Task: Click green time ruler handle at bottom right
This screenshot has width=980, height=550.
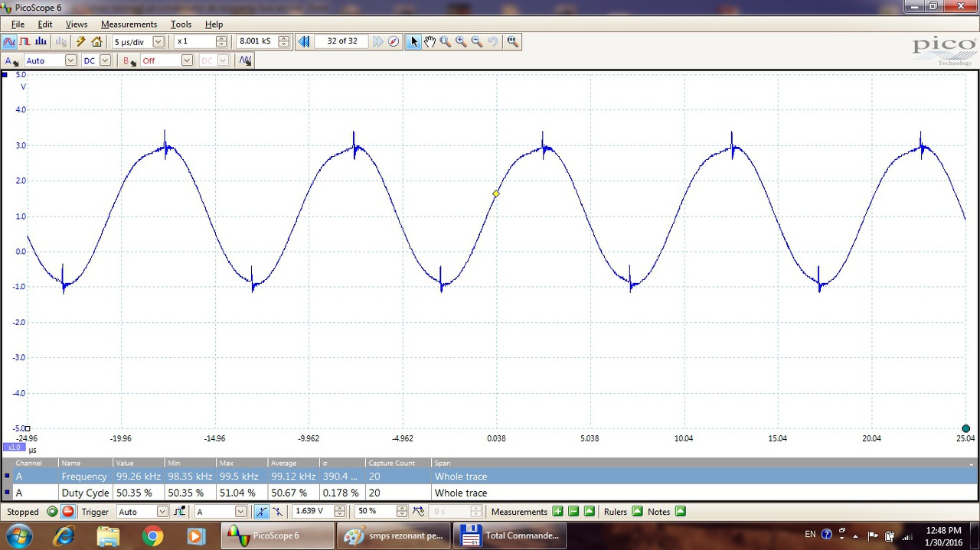Action: 965,428
